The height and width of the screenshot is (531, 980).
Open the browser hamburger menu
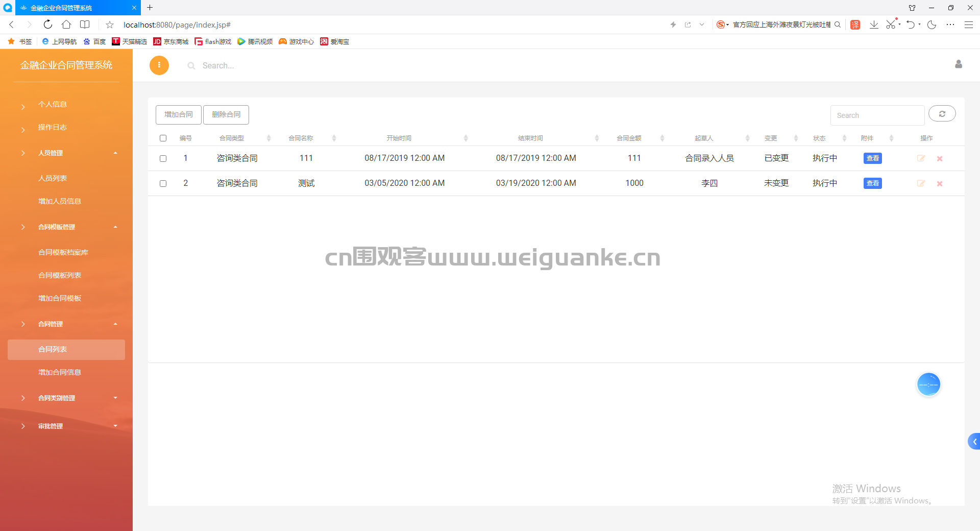click(968, 25)
